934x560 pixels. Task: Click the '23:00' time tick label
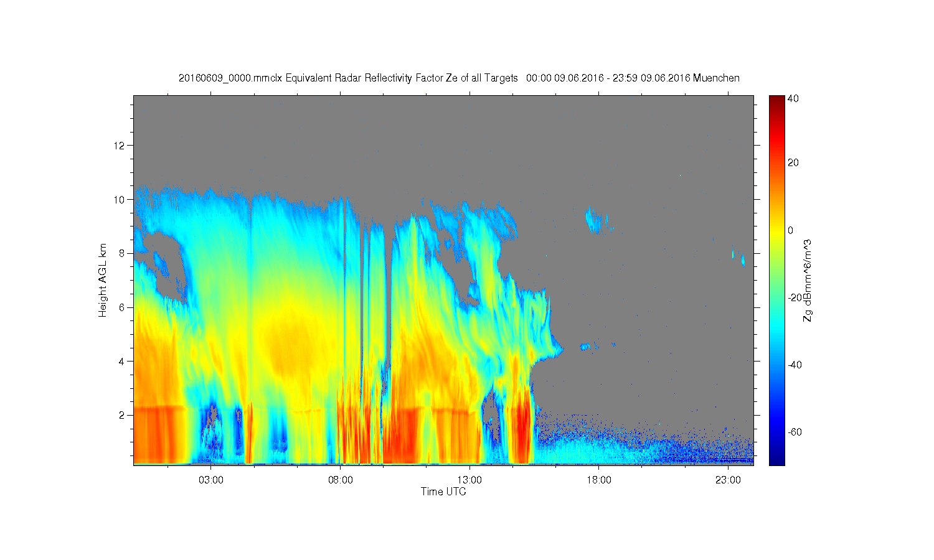pos(728,480)
